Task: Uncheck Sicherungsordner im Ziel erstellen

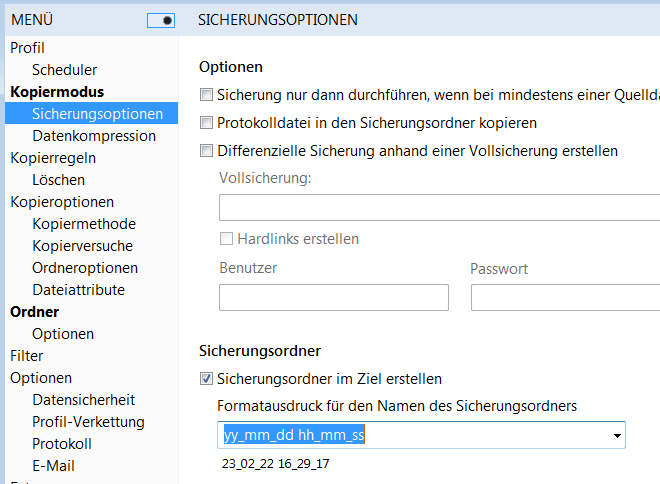Action: [x=207, y=379]
